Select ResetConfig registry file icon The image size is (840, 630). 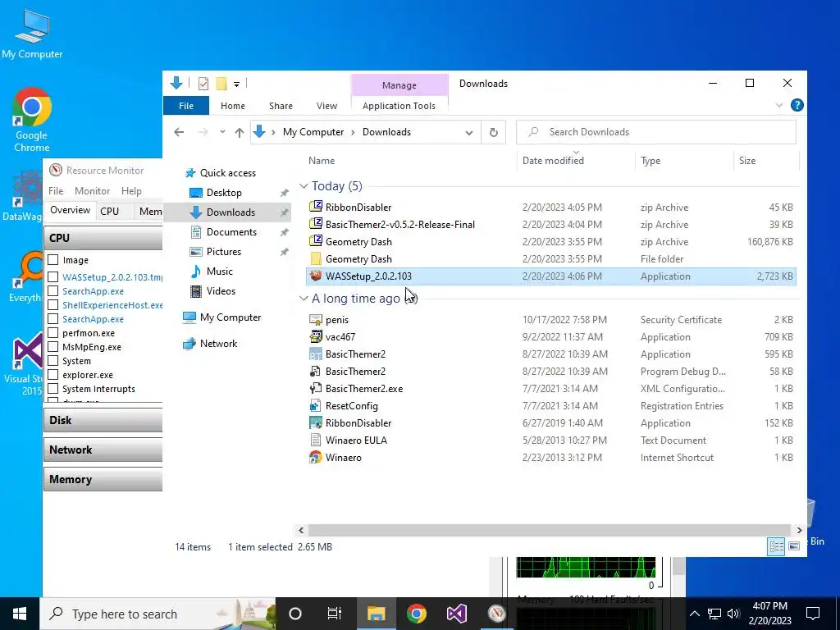click(x=316, y=405)
